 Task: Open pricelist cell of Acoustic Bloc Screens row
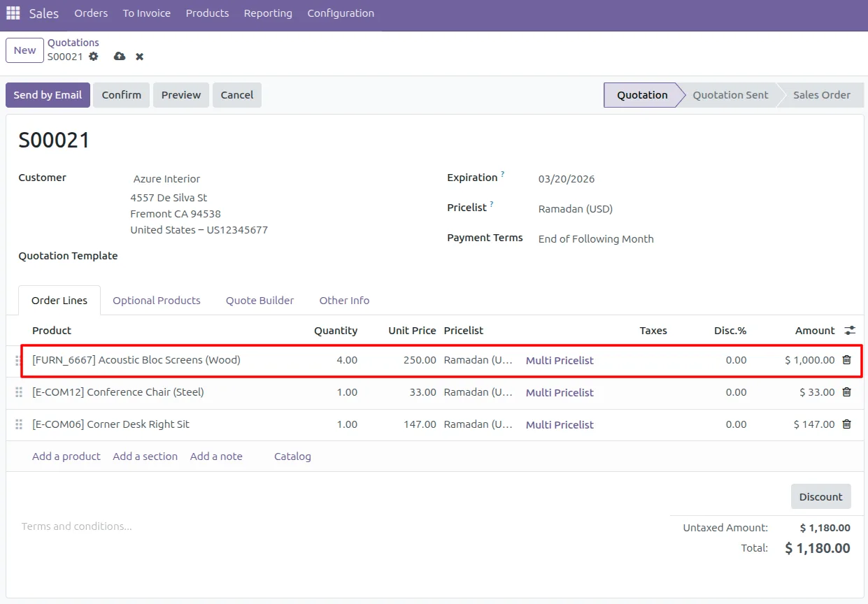click(479, 361)
